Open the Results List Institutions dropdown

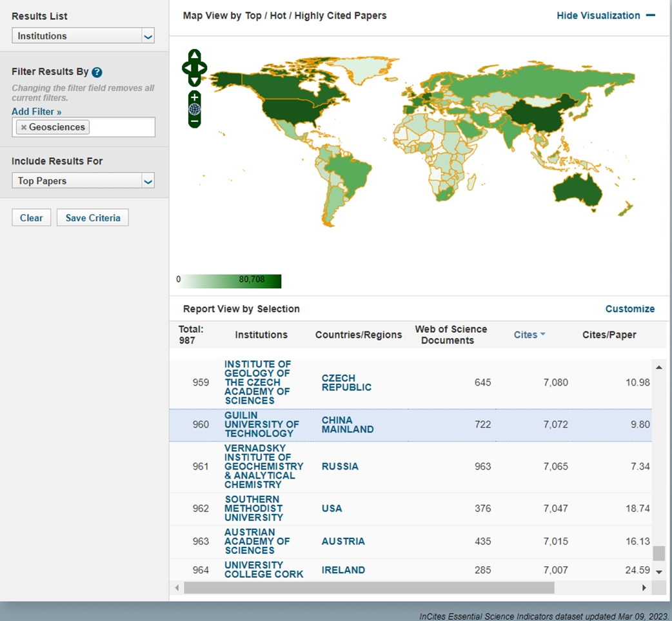coord(83,36)
